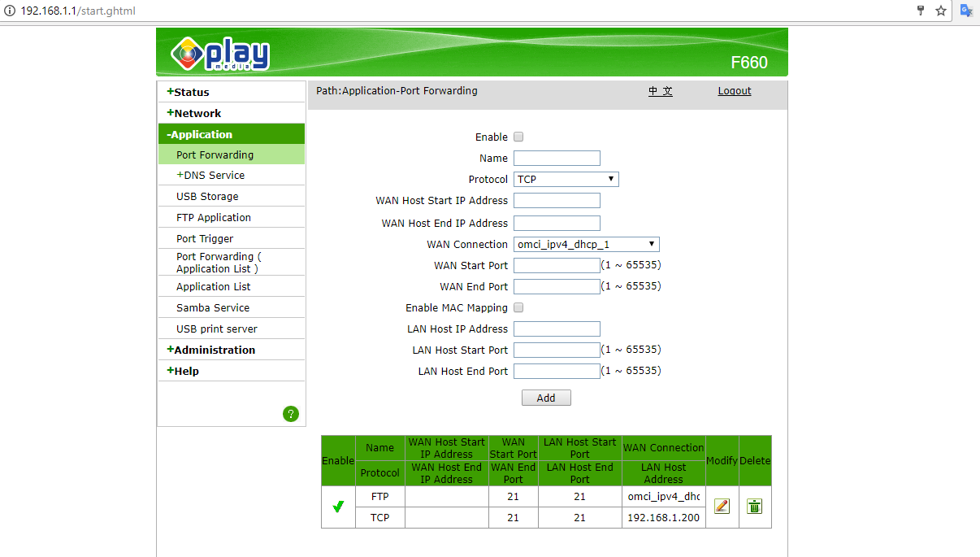Click the WAN End Port field
The image size is (980, 557).
pos(557,287)
